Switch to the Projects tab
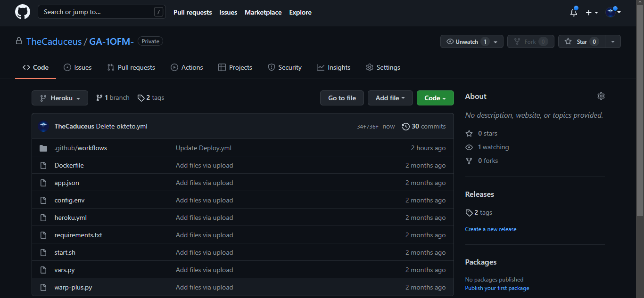This screenshot has width=644, height=298. click(235, 67)
